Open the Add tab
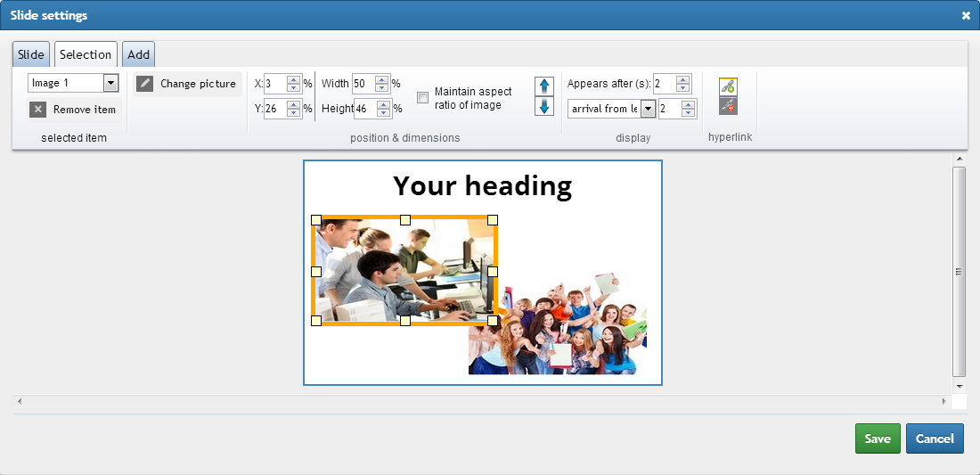The height and width of the screenshot is (475, 980). point(138,54)
